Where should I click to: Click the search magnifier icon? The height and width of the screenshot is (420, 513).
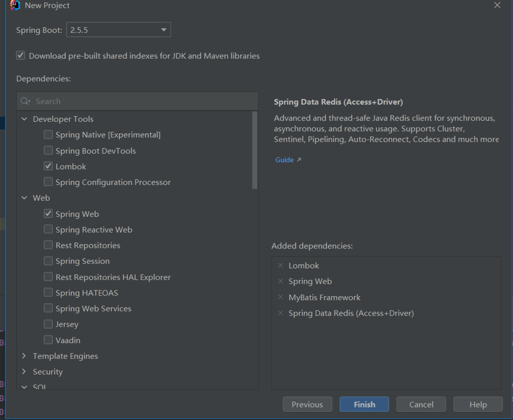(x=25, y=101)
